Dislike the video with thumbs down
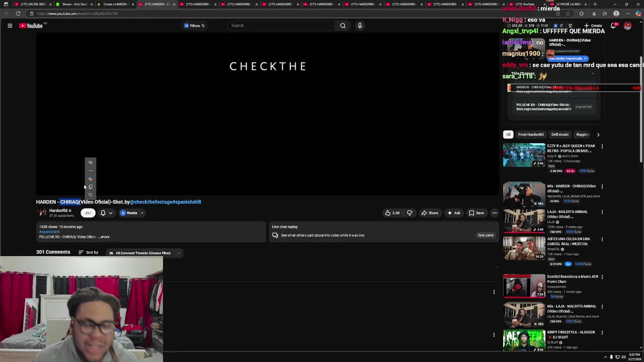 pyautogui.click(x=410, y=213)
